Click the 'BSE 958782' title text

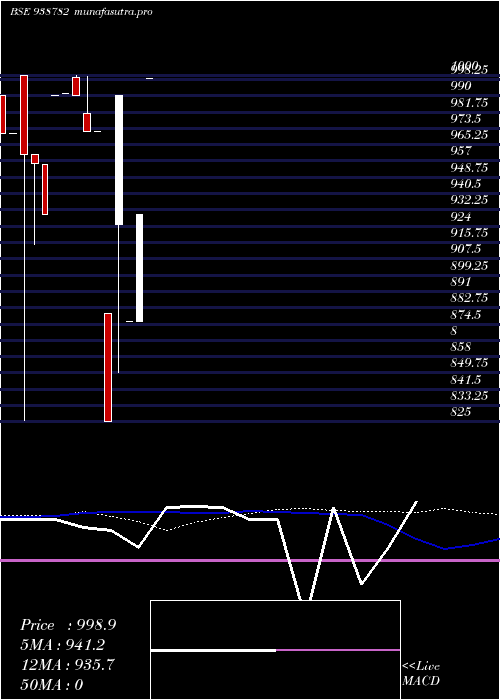(39, 12)
